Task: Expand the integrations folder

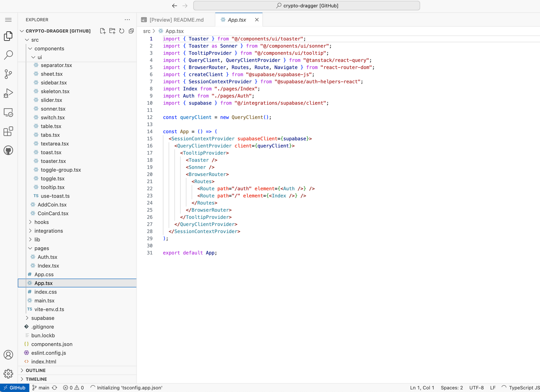Action: [48, 231]
